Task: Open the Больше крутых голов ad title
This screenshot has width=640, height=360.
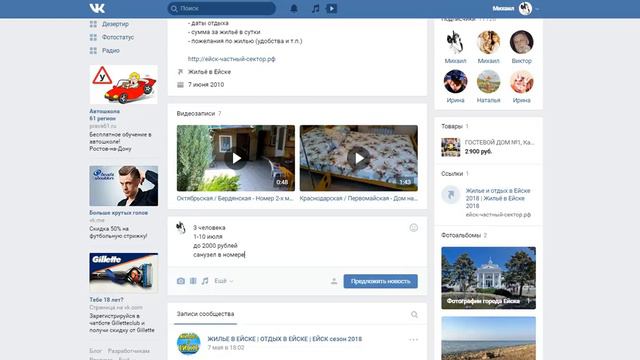Action: (118, 213)
